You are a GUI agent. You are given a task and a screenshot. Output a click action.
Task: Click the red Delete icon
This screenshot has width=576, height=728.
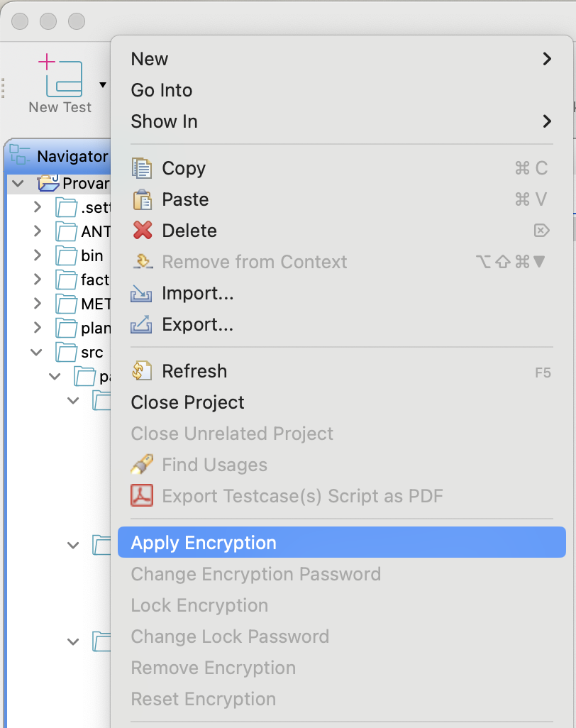click(x=142, y=231)
